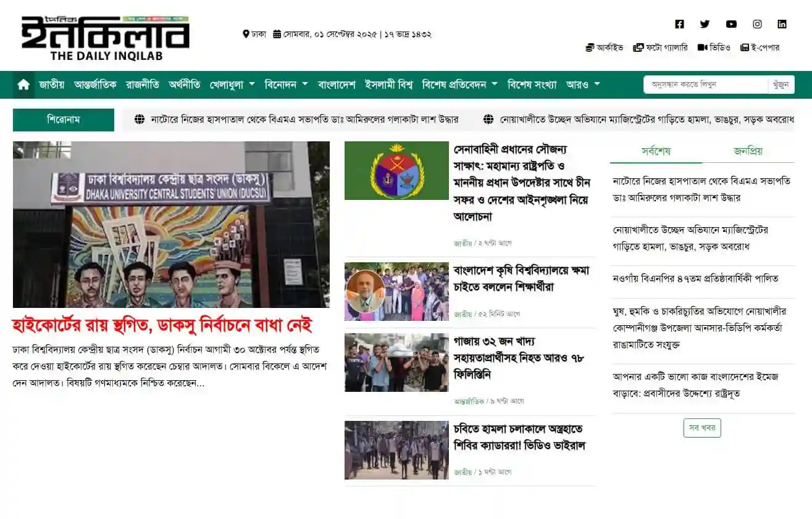Select the home icon in navigation bar
This screenshot has width=812, height=519.
23,84
